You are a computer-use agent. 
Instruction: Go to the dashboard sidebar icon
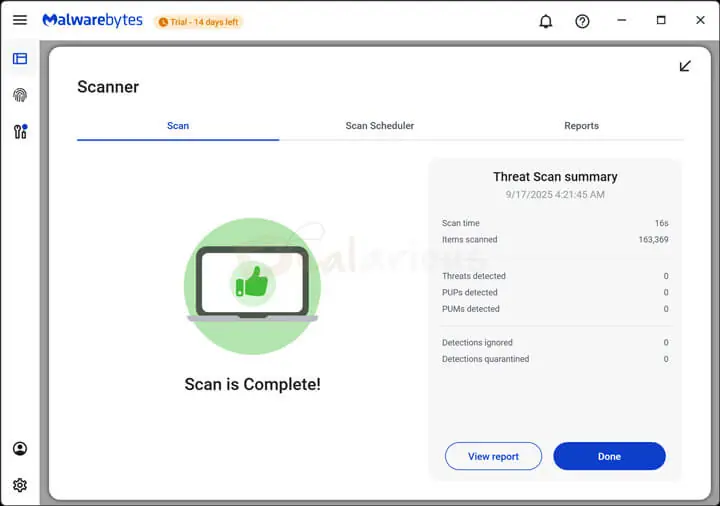(x=20, y=59)
